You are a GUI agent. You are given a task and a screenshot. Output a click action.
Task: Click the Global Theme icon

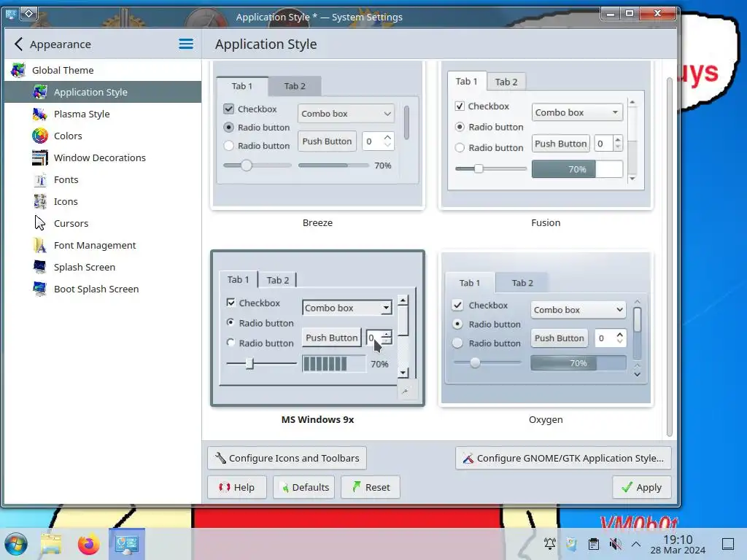coord(18,71)
